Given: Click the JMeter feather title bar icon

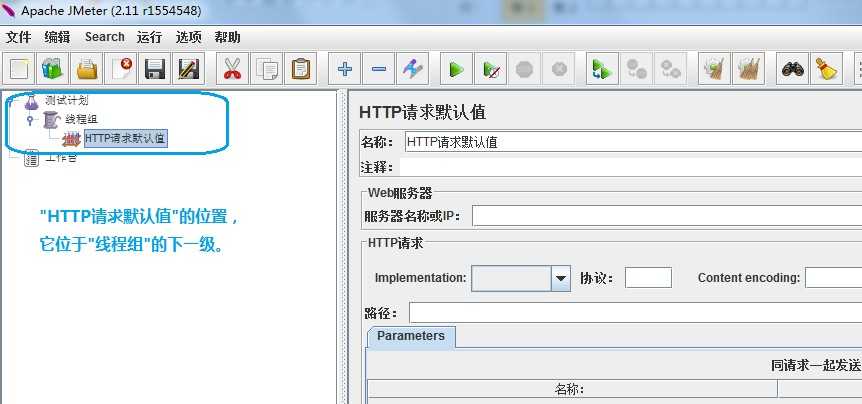Looking at the screenshot, I should tap(8, 10).
